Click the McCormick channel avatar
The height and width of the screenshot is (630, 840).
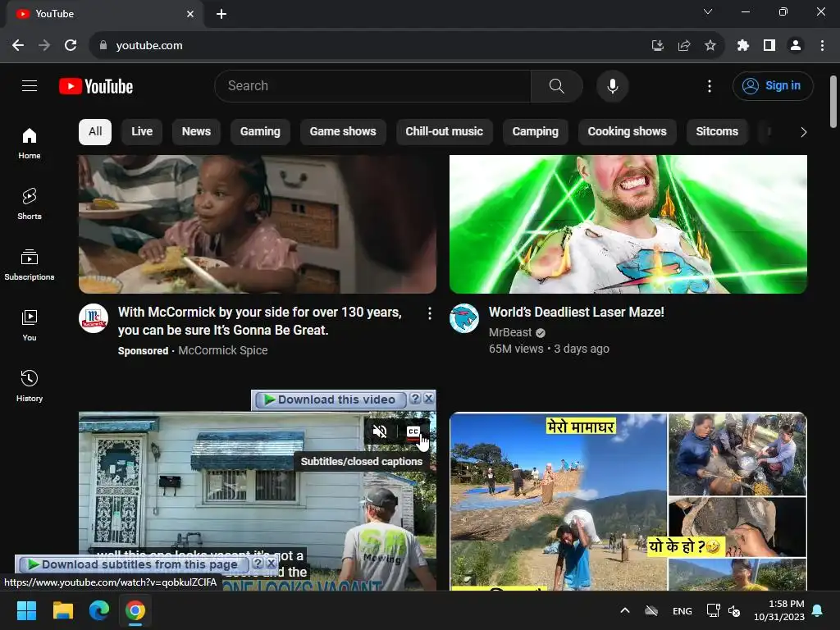point(94,318)
